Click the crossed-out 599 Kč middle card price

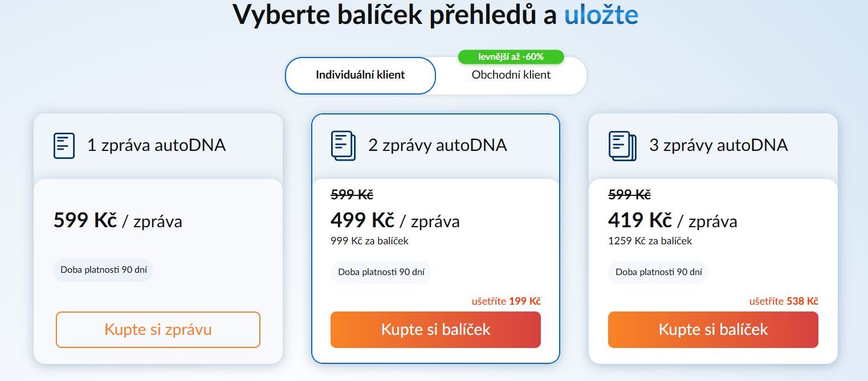[351, 194]
